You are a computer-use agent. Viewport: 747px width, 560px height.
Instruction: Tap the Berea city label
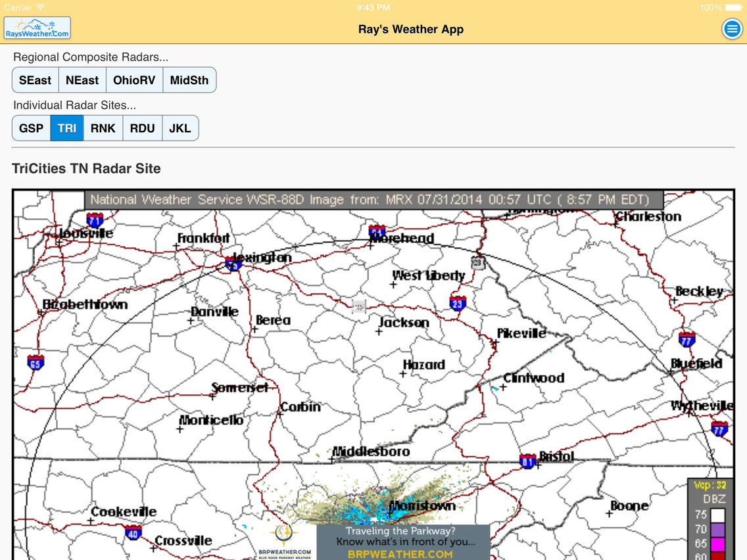click(x=273, y=320)
